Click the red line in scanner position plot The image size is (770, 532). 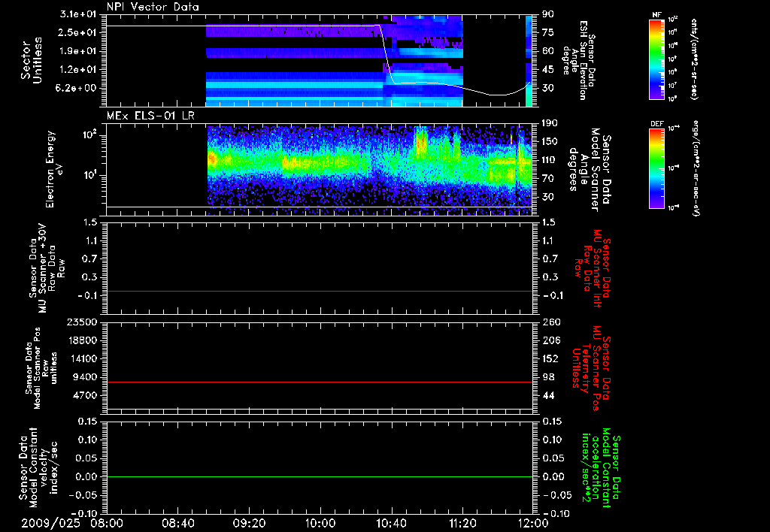pyautogui.click(x=320, y=382)
